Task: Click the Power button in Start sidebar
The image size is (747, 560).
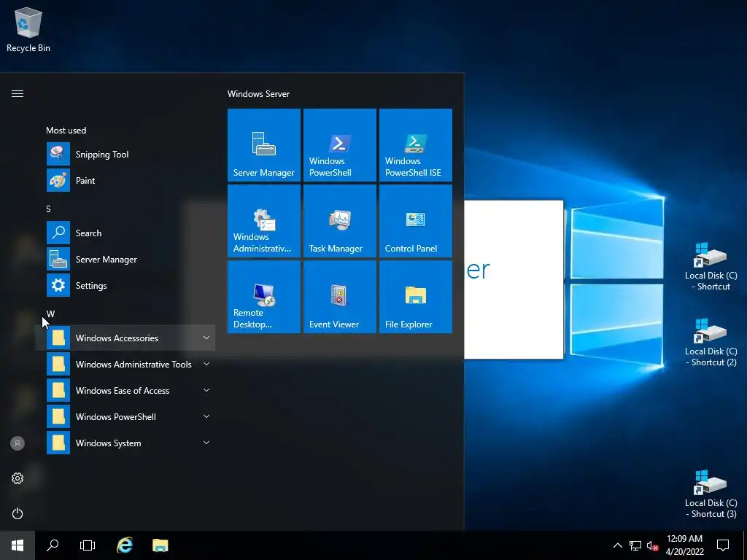Action: 18,513
